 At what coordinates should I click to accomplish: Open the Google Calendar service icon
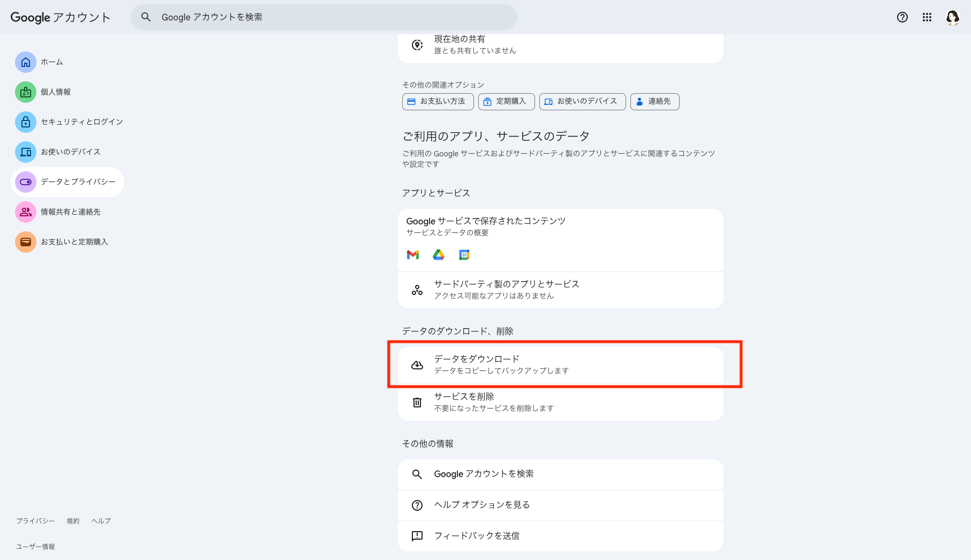[x=464, y=255]
